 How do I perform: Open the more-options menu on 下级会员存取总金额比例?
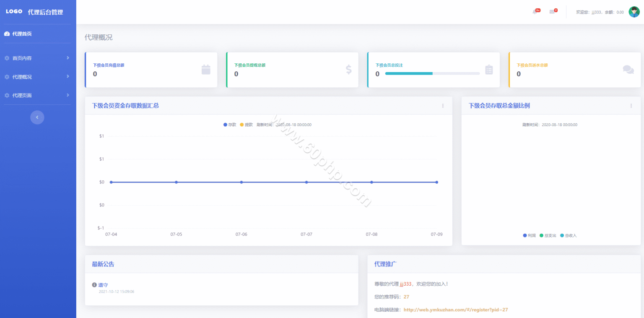pyautogui.click(x=631, y=106)
